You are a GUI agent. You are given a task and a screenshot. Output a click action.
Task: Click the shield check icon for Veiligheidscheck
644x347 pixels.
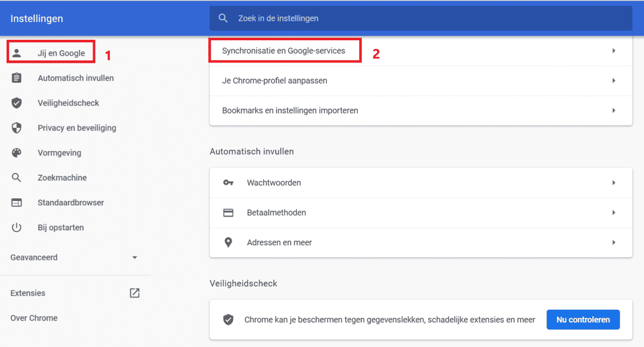[x=17, y=103]
